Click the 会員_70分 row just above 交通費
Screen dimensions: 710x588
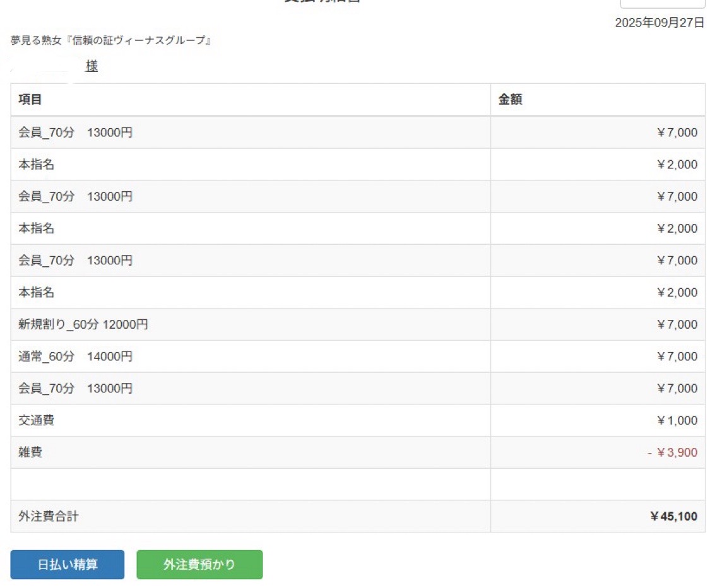pos(75,389)
